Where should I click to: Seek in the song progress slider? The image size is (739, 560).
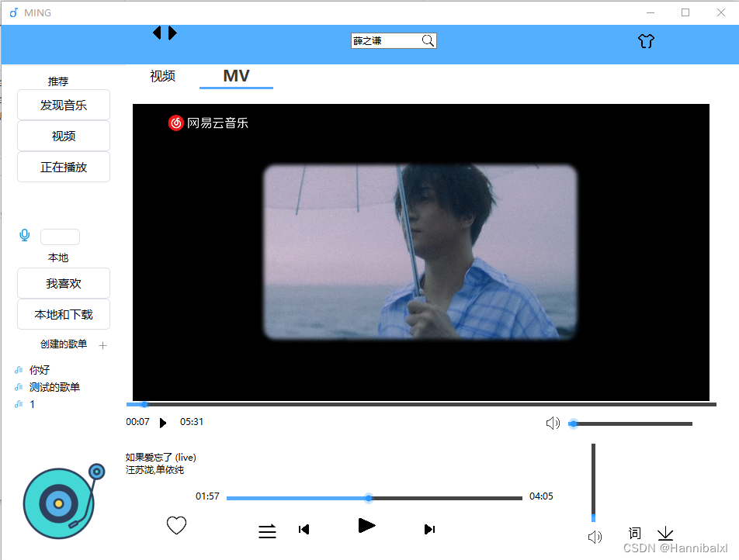[375, 498]
